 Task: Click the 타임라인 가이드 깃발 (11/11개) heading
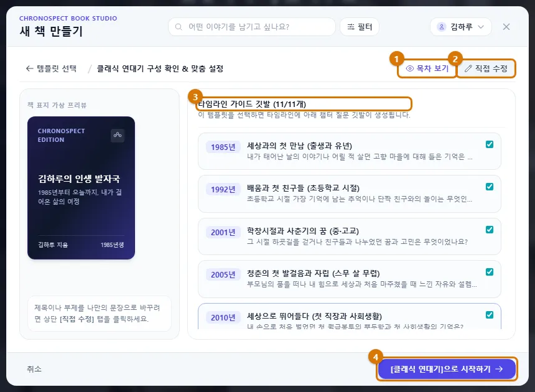[252, 104]
